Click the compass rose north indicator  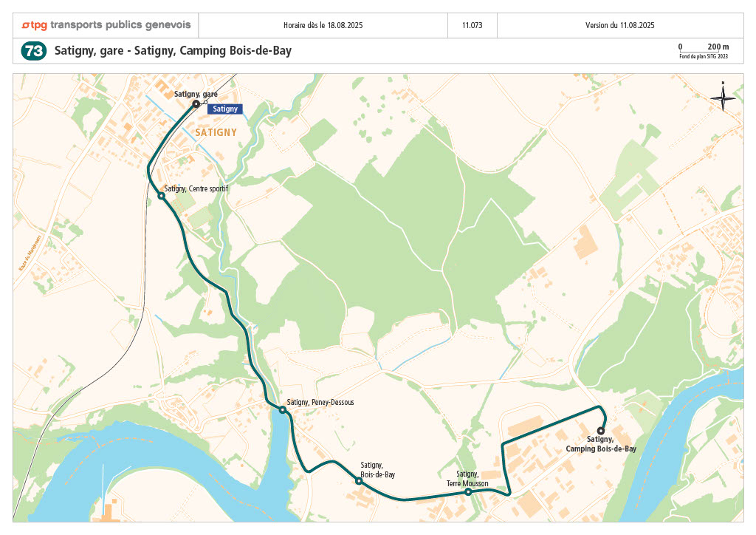coord(724,96)
